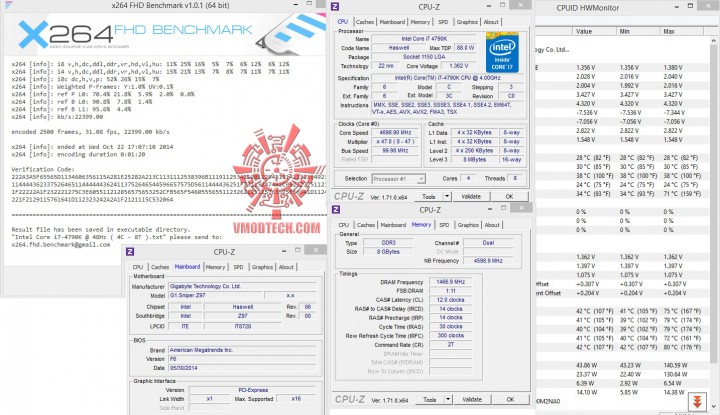Open the About tab in the CPU-Z Memory window
The height and width of the screenshot is (415, 720).
point(492,225)
